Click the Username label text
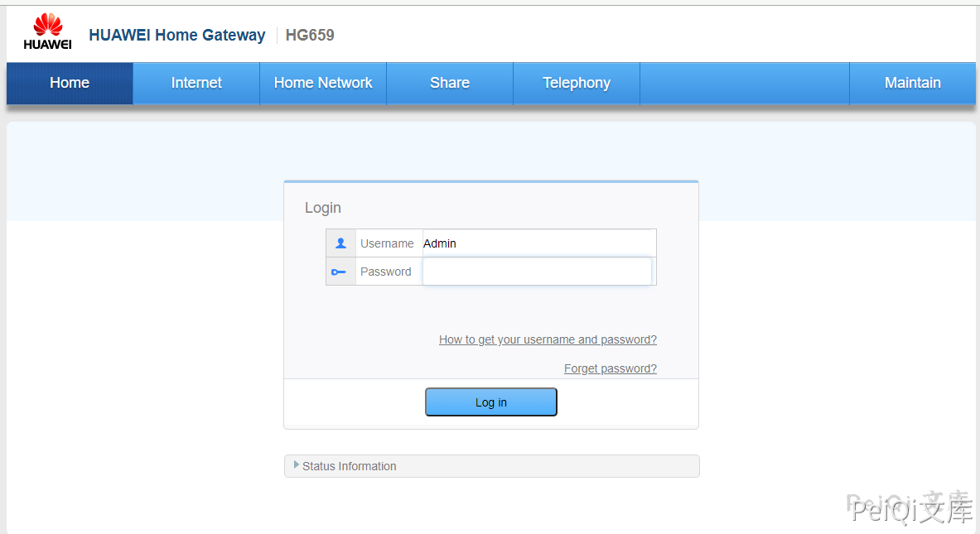Image resolution: width=980 pixels, height=534 pixels. point(387,243)
